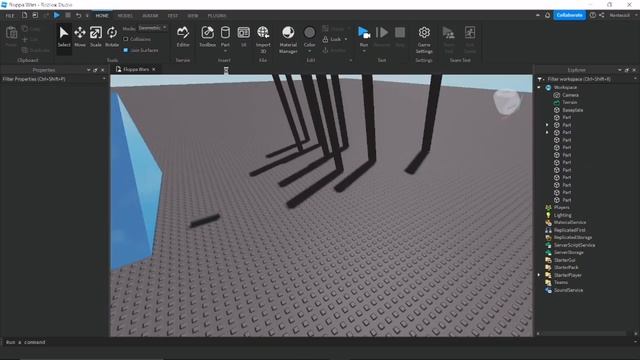Float the Properties panel with the undock button
Image resolution: width=640 pixels, height=360 pixels.
click(x=96, y=70)
